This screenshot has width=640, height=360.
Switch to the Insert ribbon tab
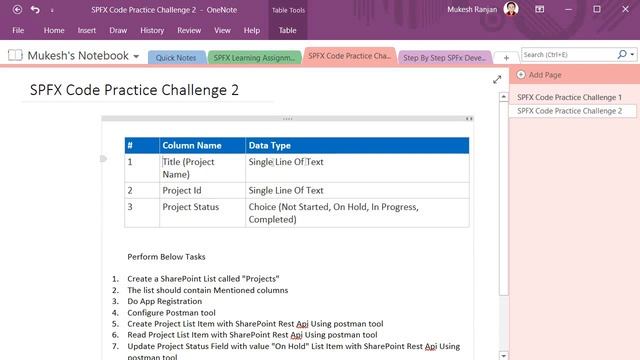(87, 30)
